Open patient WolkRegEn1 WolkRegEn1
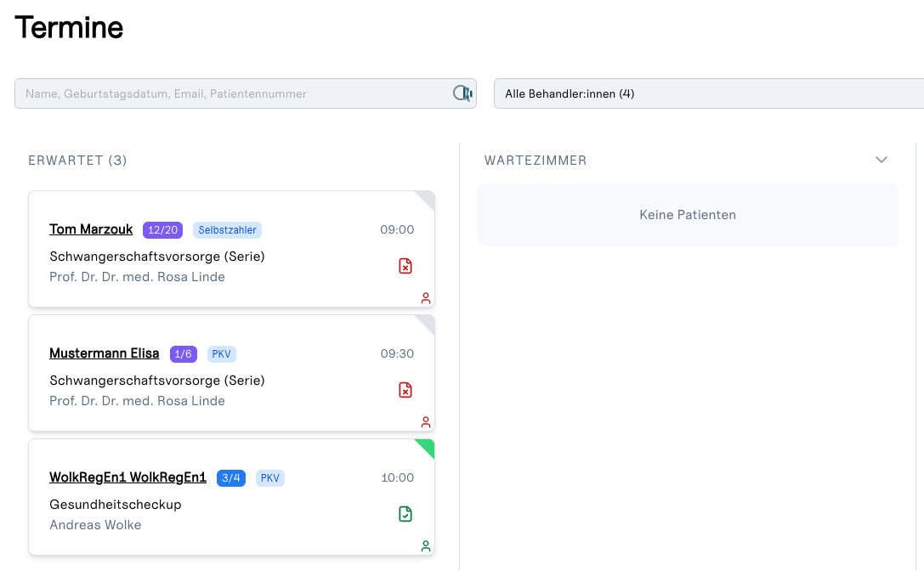Image resolution: width=924 pixels, height=570 pixels. (128, 477)
